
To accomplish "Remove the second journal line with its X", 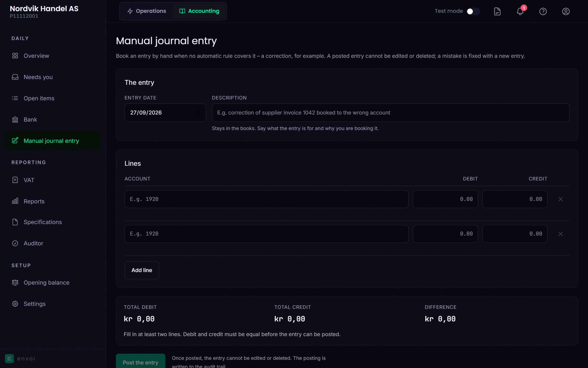I will tap(561, 234).
